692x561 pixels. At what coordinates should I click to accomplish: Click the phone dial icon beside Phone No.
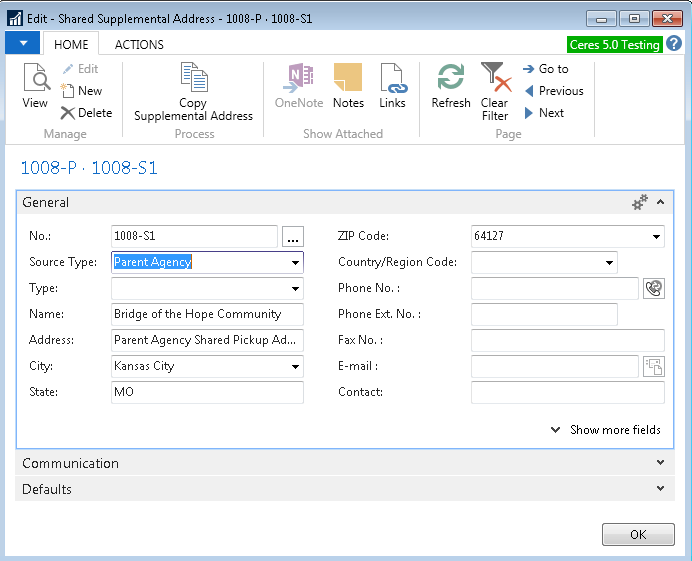point(654,288)
